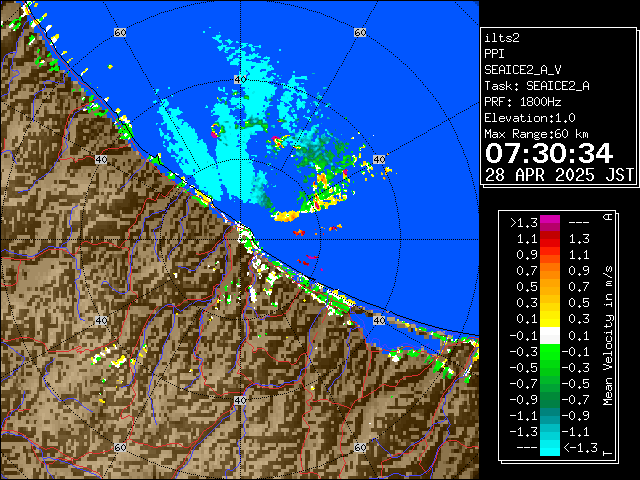Click the 40 range label on southeast coast

[x=379, y=320]
